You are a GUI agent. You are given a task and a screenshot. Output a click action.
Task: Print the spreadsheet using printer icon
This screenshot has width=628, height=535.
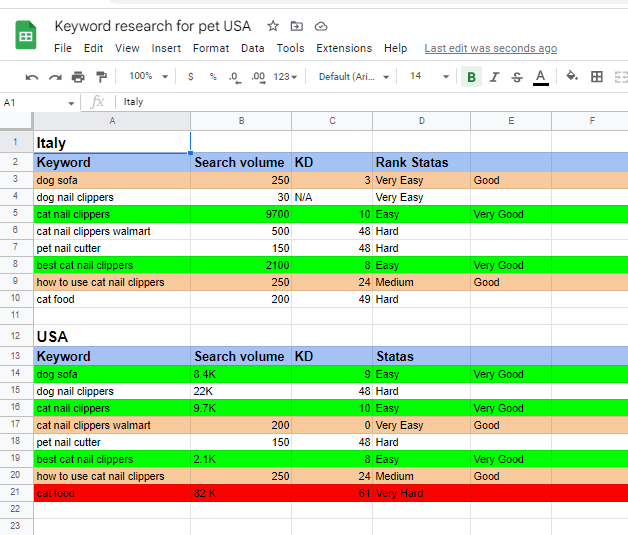tap(77, 77)
